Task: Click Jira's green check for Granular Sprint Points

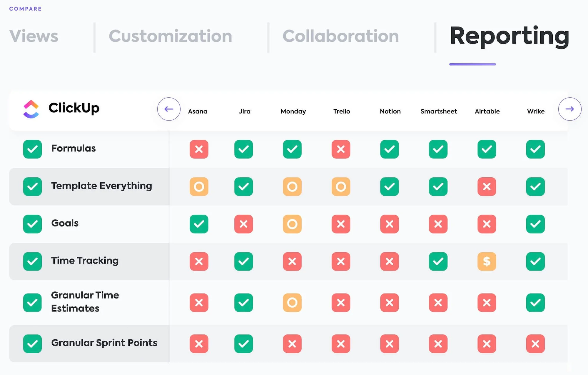Action: (x=243, y=344)
